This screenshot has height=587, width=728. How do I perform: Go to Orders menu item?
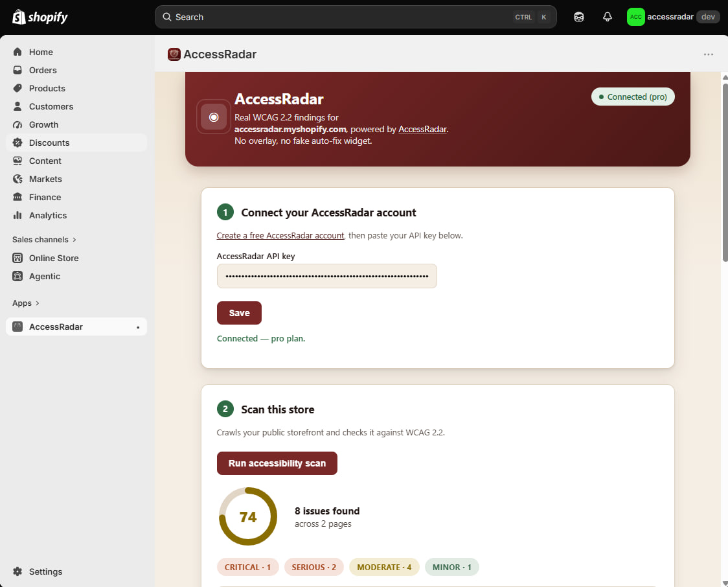point(76,70)
